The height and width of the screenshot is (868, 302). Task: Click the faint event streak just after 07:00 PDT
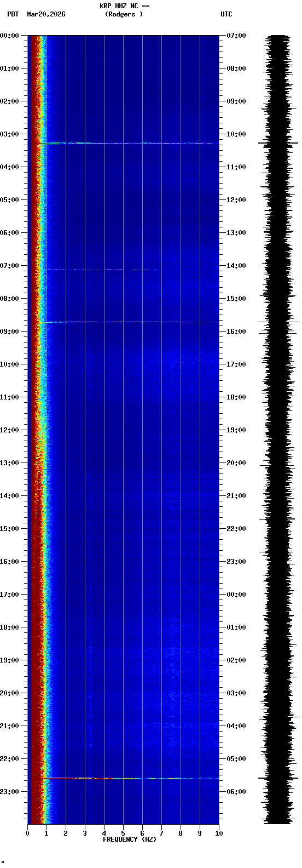[101, 269]
